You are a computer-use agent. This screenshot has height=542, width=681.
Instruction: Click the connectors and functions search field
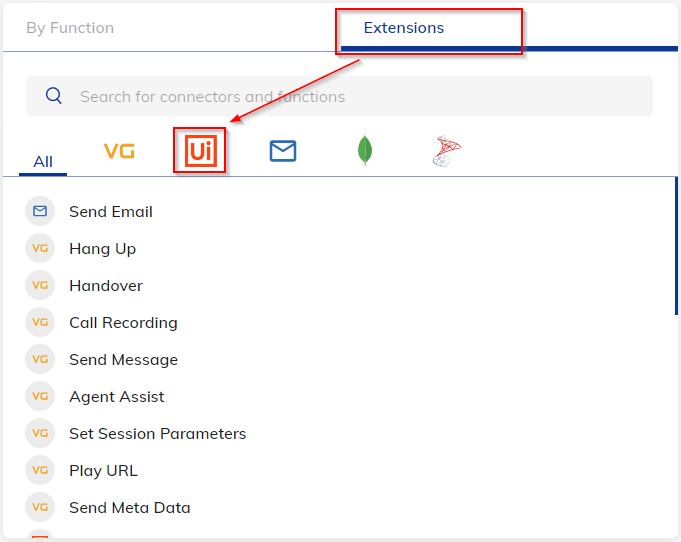point(339,96)
